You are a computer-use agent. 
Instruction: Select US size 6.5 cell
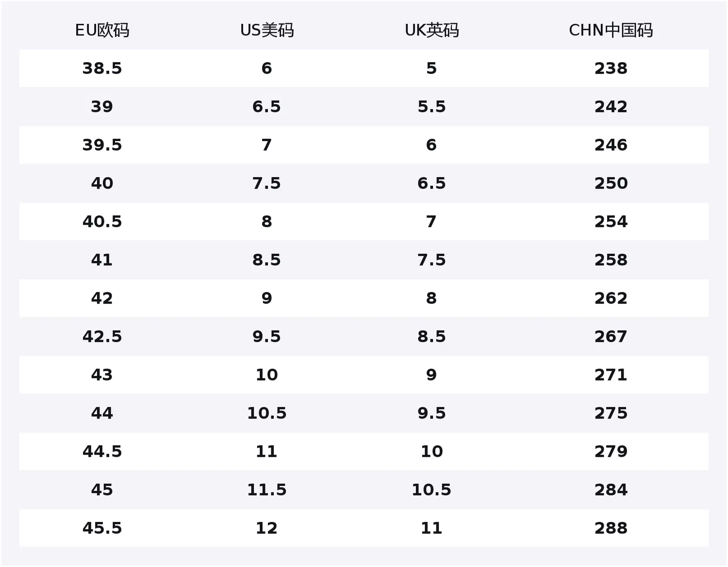[266, 107]
